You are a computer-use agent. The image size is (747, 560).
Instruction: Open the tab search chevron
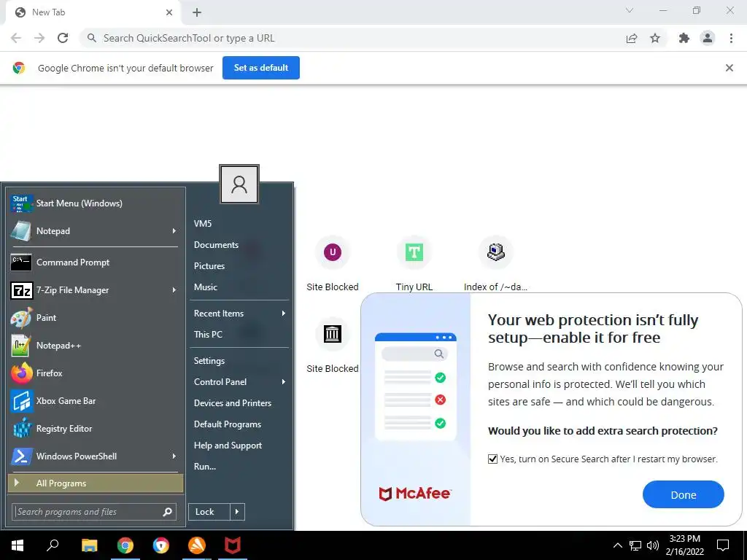tap(630, 10)
